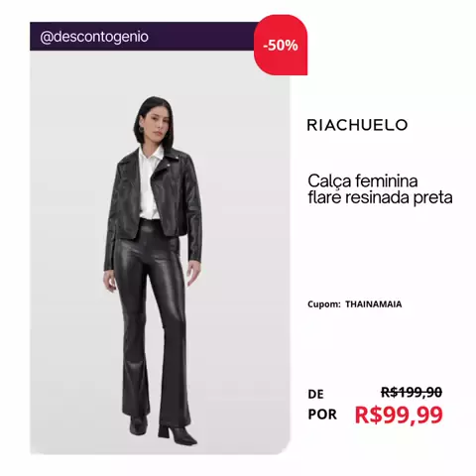Click the strikethrough R$199,90 original price

click(x=412, y=393)
